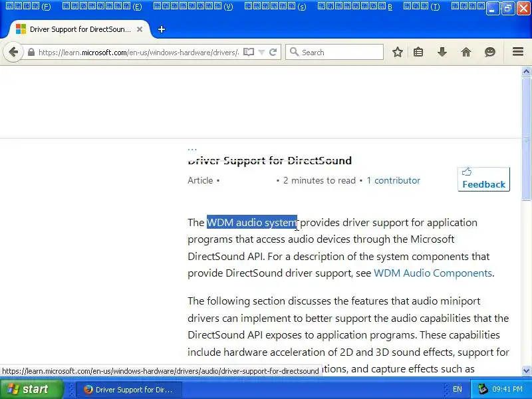Open the Downloads arrow icon
This screenshot has width=532, height=399.
442,52
